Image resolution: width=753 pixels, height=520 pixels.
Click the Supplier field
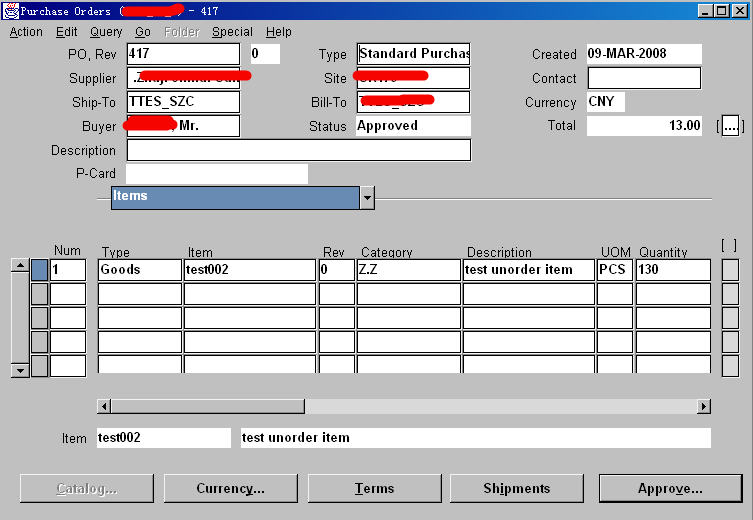point(183,78)
